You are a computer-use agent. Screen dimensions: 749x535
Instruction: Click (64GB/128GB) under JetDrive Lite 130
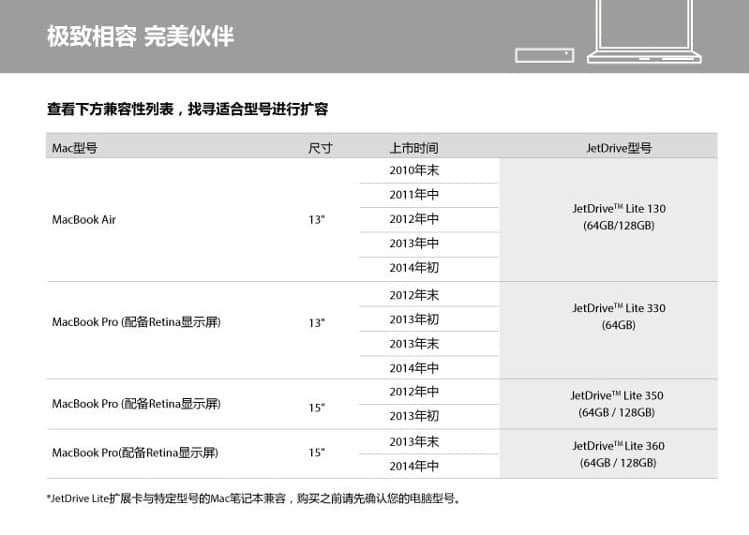tap(619, 225)
